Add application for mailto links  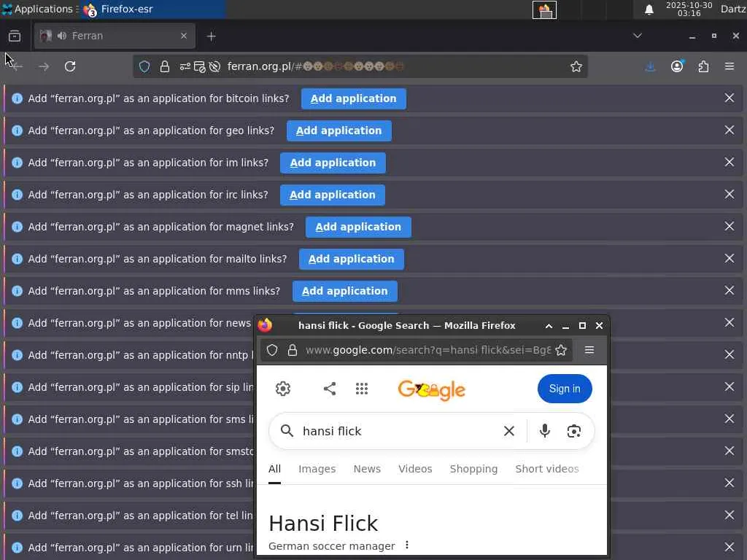(351, 259)
